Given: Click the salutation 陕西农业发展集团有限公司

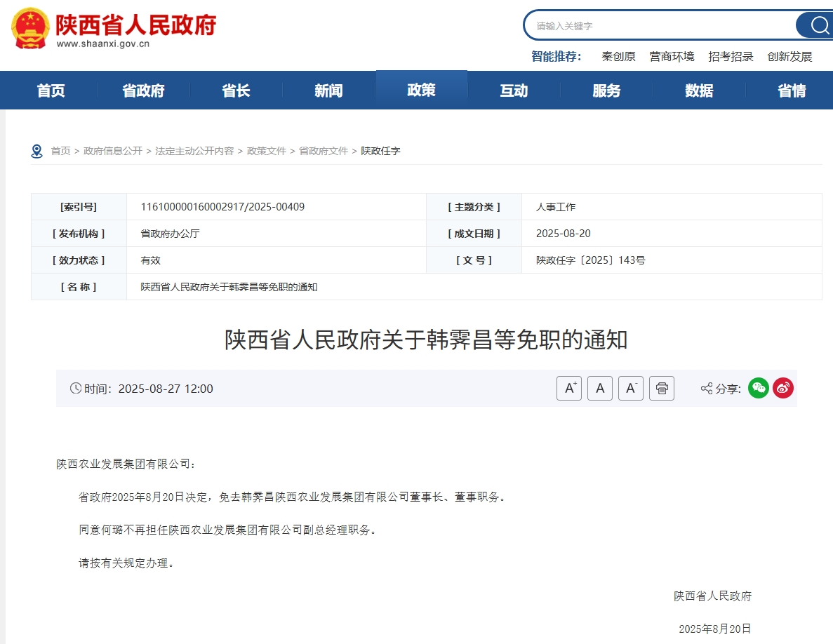Looking at the screenshot, I should click(x=126, y=464).
